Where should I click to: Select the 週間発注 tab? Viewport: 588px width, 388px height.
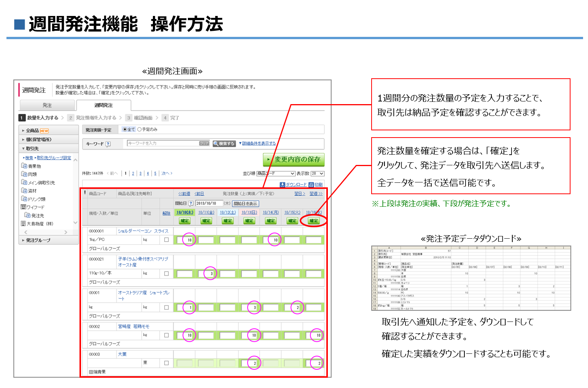click(103, 105)
